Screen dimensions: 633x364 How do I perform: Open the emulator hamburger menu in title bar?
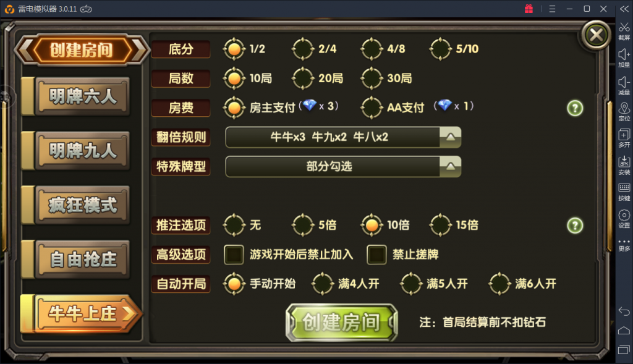coord(552,9)
